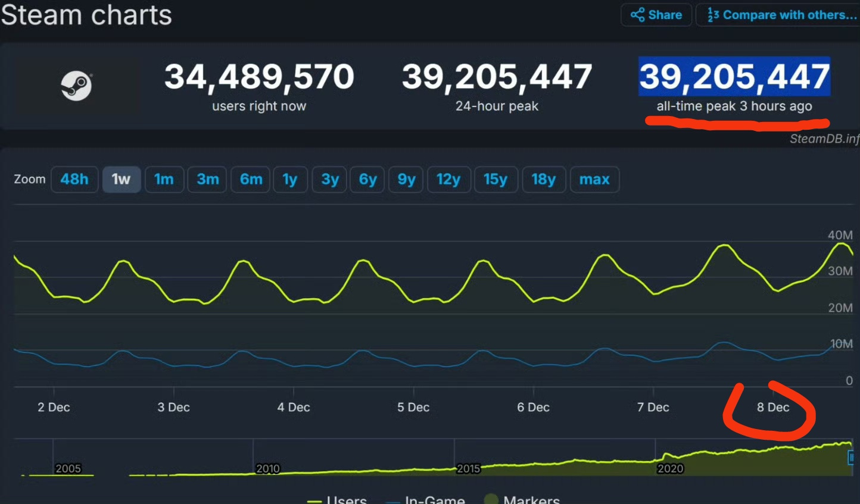This screenshot has height=504, width=860.
Task: Click the navigator range handle at right edge
Action: 851,457
